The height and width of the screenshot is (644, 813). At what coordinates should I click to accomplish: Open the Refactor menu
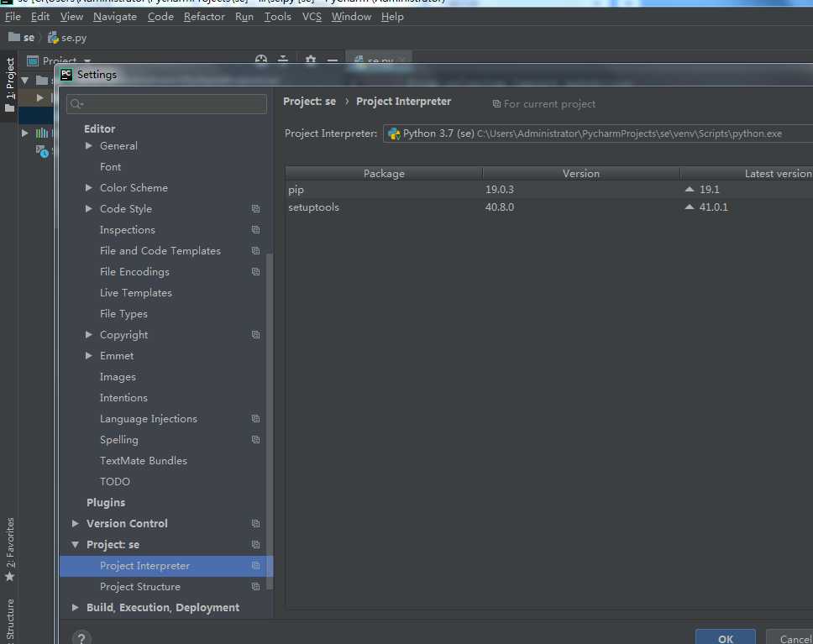pos(204,17)
